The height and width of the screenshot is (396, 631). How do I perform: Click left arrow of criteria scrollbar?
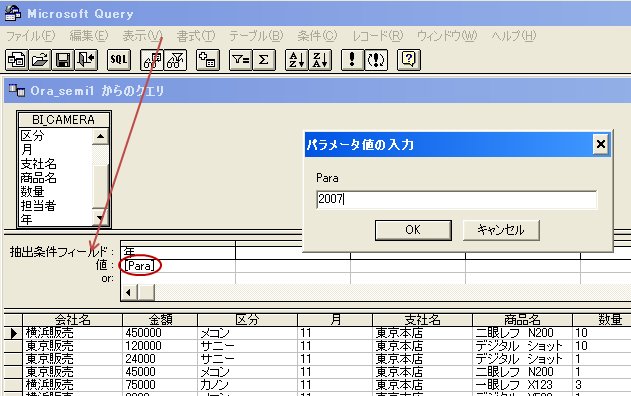point(129,292)
